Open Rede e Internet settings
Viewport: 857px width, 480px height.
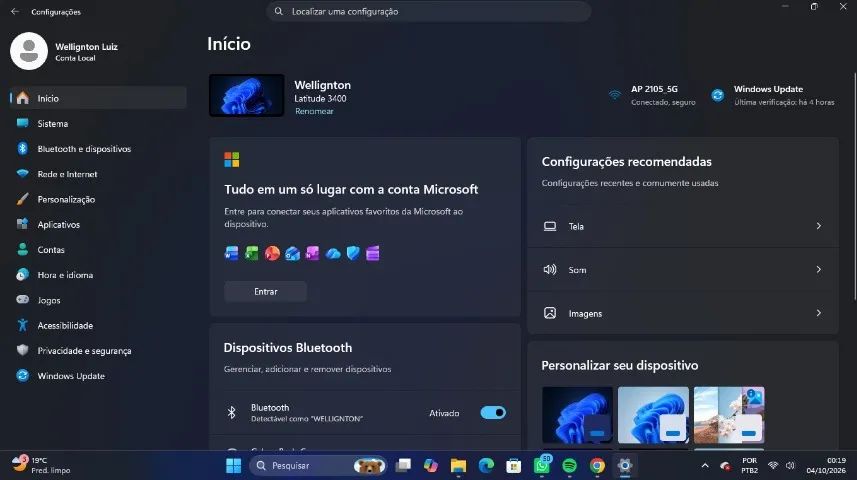pos(98,174)
